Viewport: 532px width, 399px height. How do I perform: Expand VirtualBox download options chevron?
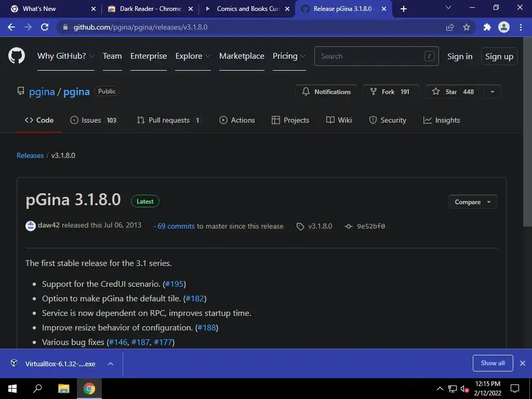tap(111, 364)
